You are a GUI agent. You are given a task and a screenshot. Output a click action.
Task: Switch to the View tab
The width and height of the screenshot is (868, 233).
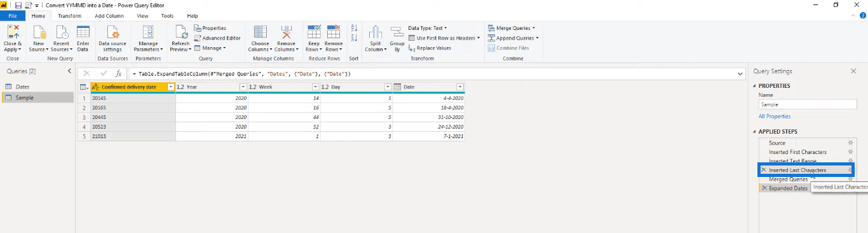click(142, 15)
